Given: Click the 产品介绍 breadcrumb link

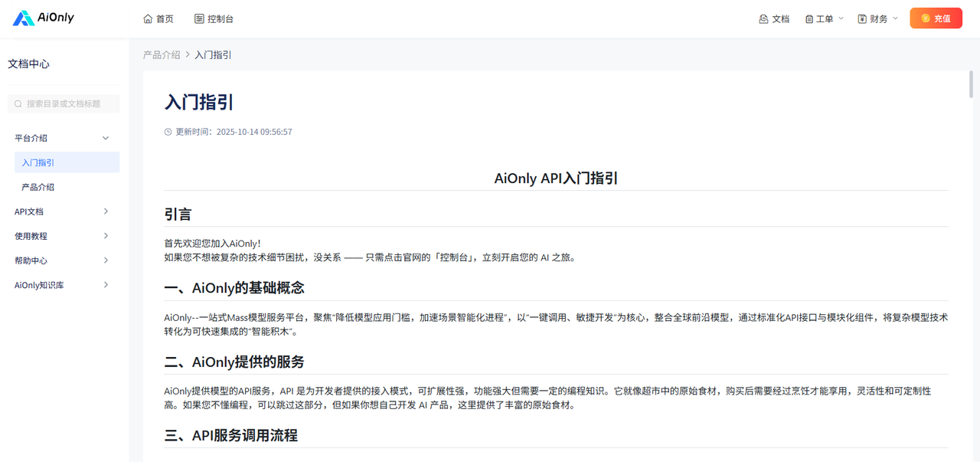Looking at the screenshot, I should [x=162, y=55].
